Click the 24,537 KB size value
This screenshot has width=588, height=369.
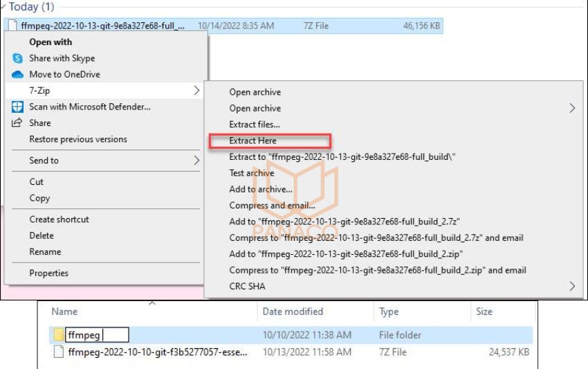(509, 352)
